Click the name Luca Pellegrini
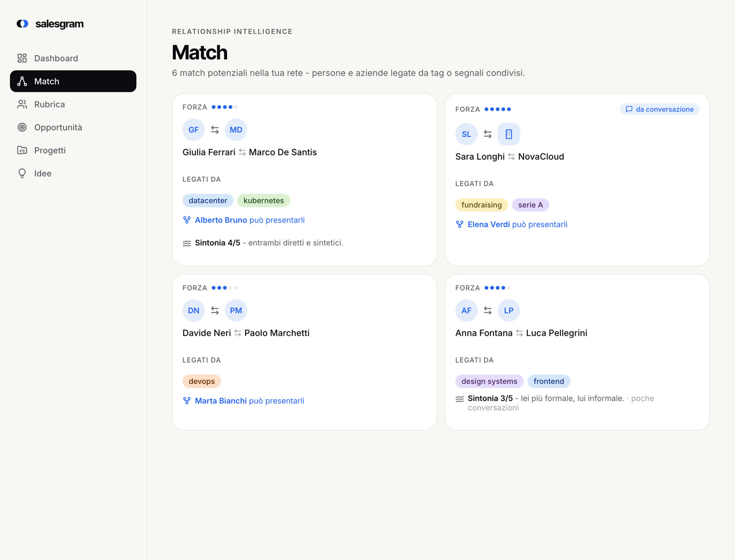 (557, 333)
